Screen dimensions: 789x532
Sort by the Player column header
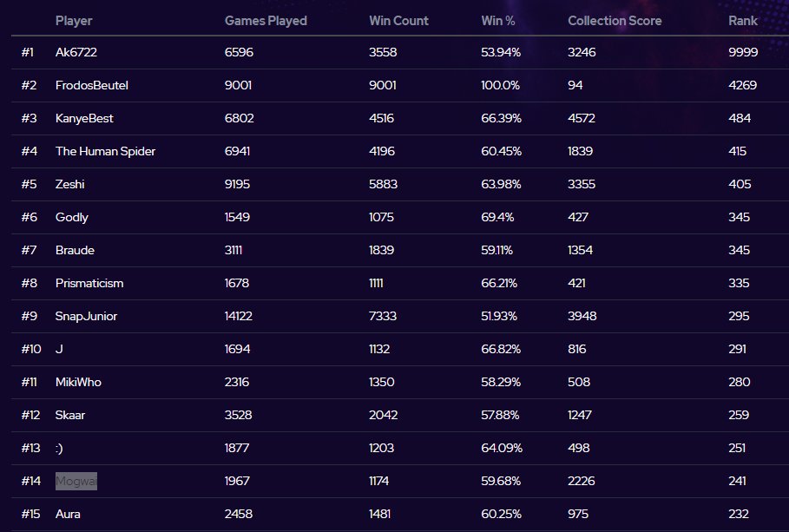(x=74, y=21)
